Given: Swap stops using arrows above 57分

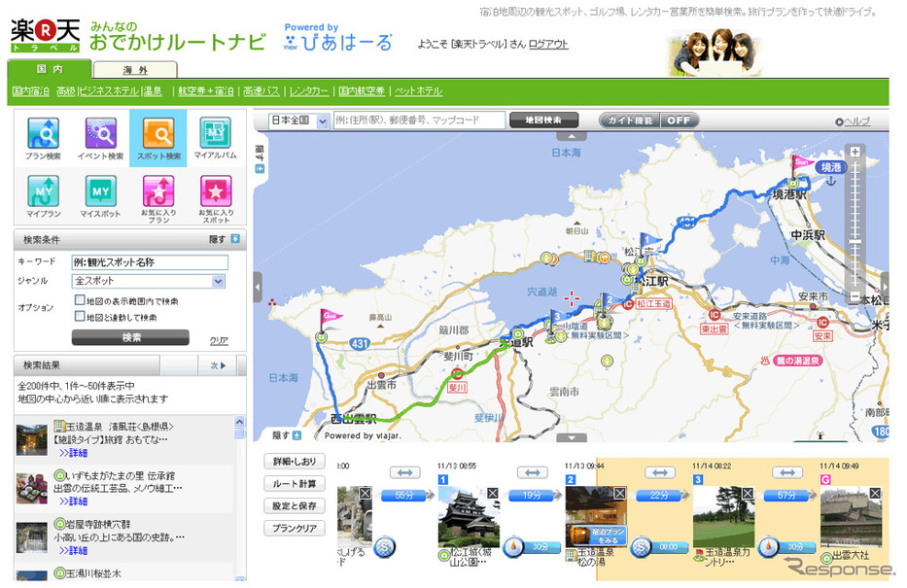Looking at the screenshot, I should tap(787, 473).
